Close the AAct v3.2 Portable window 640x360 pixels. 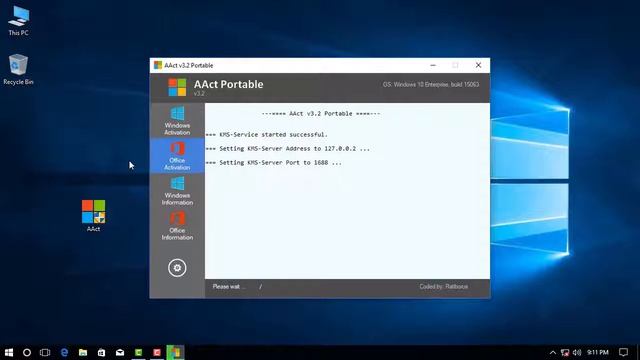(478, 65)
